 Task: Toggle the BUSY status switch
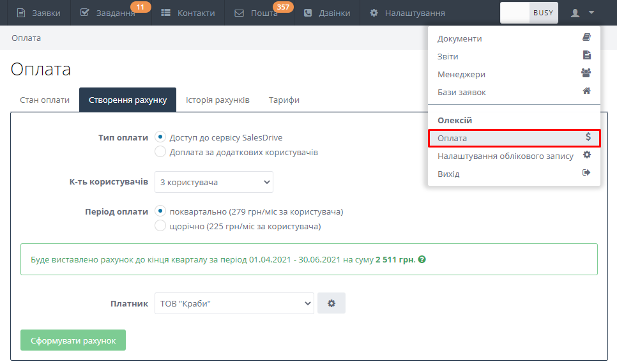529,13
